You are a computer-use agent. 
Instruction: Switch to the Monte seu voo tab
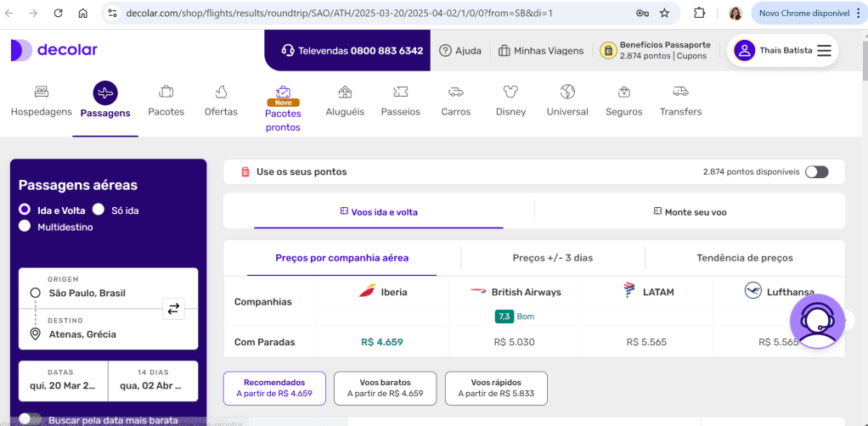pos(690,212)
